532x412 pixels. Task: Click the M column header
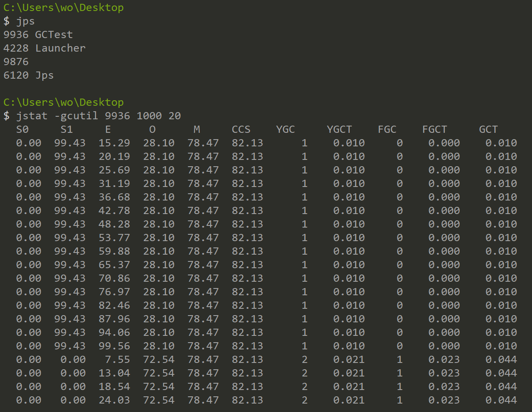[x=197, y=129]
